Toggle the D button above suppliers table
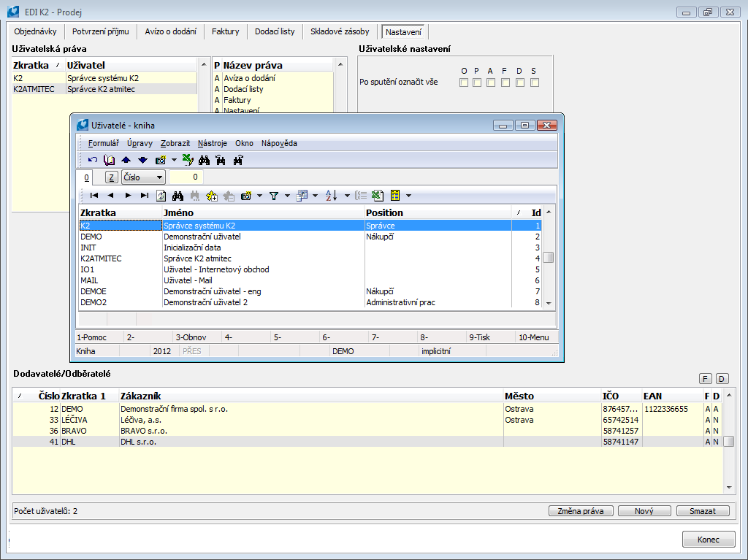 point(722,379)
